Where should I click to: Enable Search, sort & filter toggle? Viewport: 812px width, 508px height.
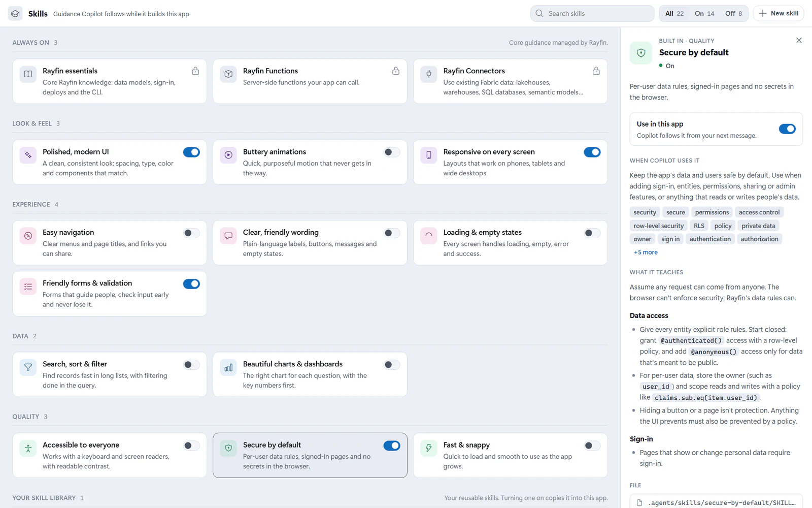click(x=191, y=365)
